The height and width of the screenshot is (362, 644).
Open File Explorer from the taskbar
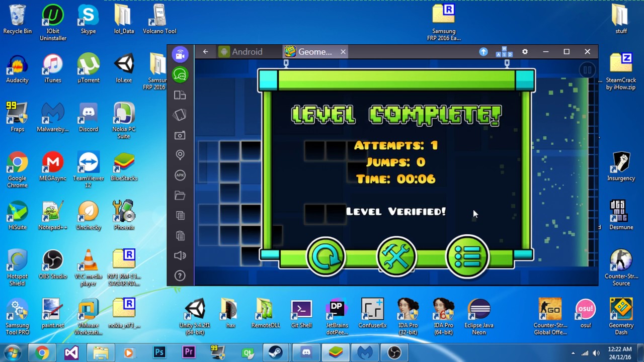coord(101,353)
